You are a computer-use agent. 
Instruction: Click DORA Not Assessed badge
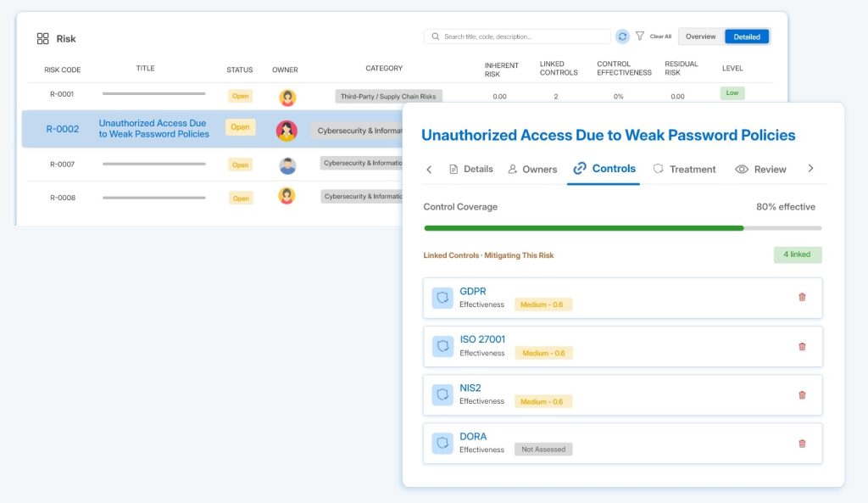point(543,450)
